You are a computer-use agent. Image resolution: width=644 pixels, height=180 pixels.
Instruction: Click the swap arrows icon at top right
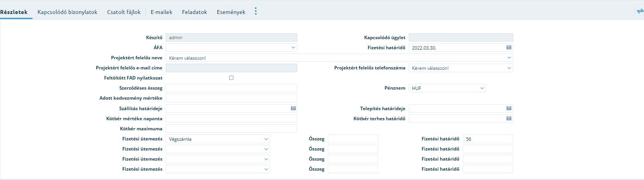click(640, 11)
